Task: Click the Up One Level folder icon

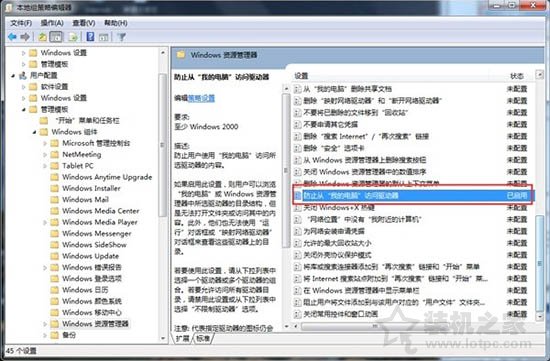Action: coord(42,37)
